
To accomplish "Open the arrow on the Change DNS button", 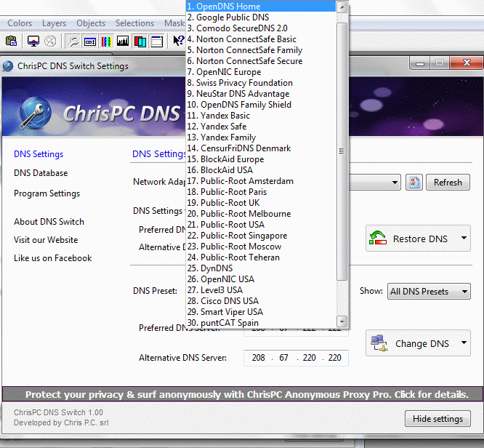I will [x=464, y=343].
